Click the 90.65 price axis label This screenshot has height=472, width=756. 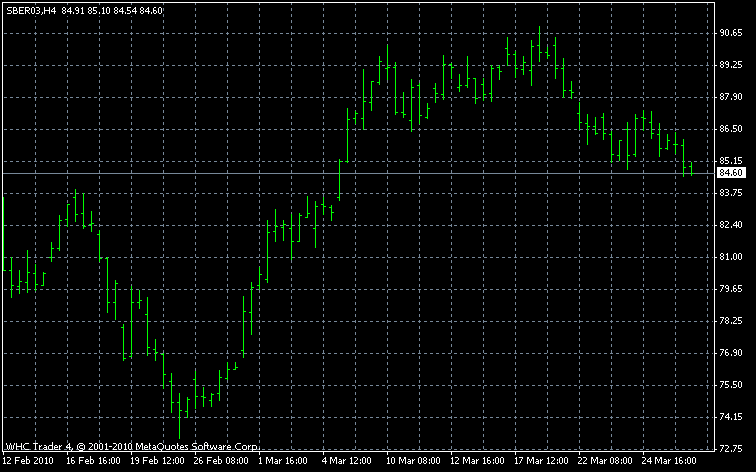[731, 33]
